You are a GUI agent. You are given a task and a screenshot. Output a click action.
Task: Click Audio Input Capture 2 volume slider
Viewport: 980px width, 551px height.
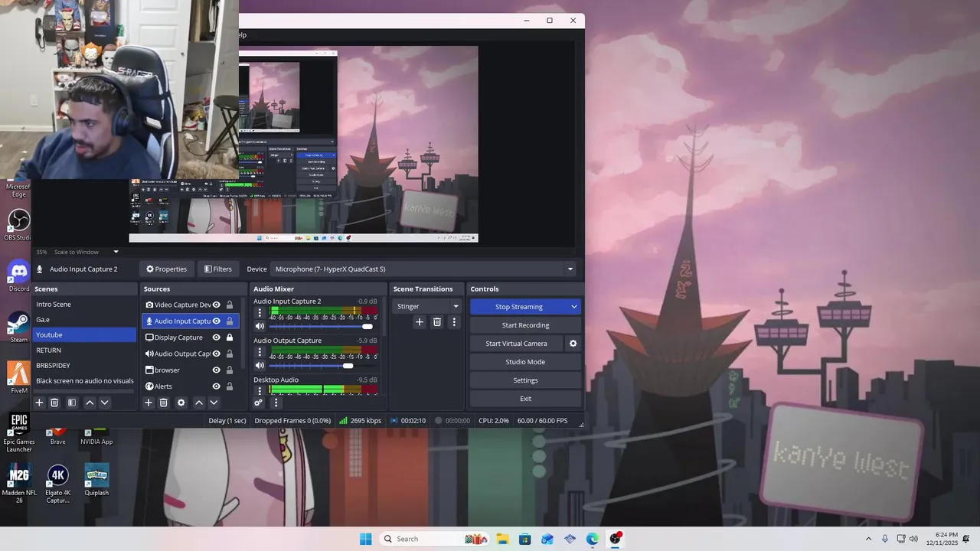(322, 327)
